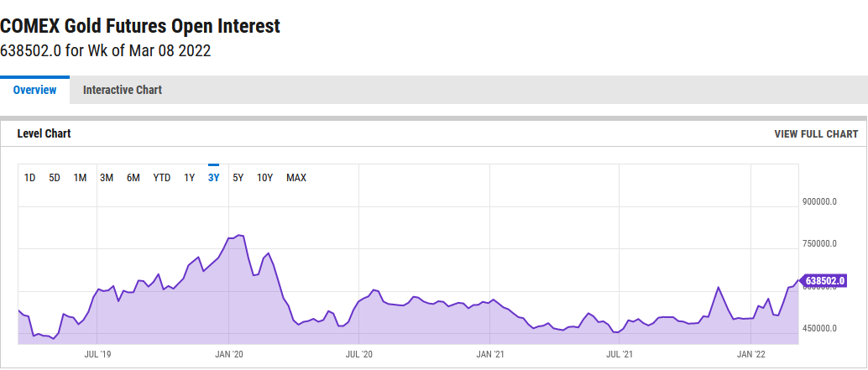The image size is (868, 370).
Task: Click the 750000.0 y-axis label
Action: 819,244
